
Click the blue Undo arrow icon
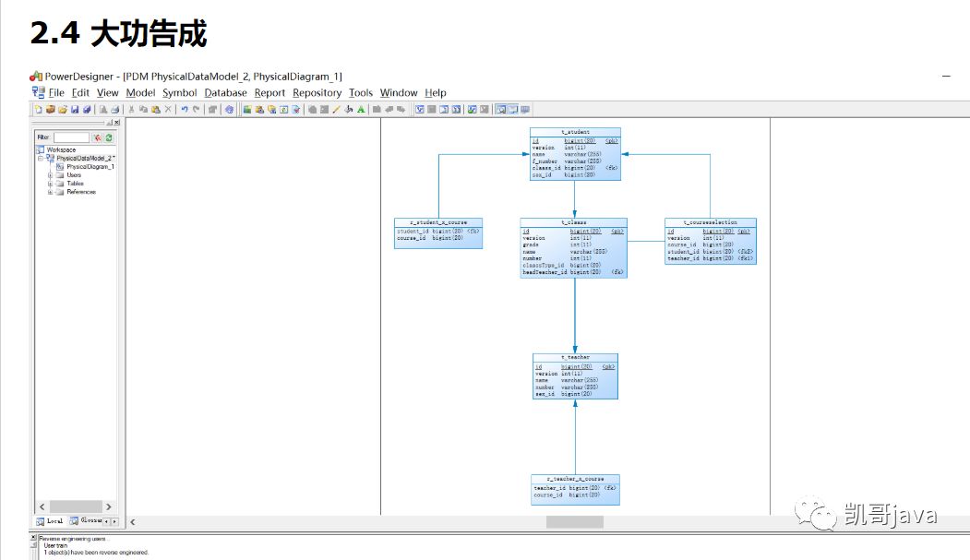(x=185, y=110)
